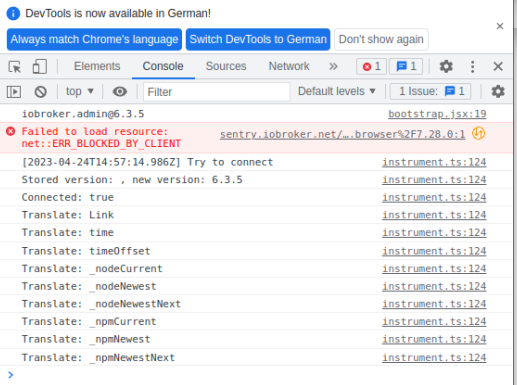Open instrument.ts:124 link for Connected: true
The height and width of the screenshot is (385, 517).
tap(434, 197)
